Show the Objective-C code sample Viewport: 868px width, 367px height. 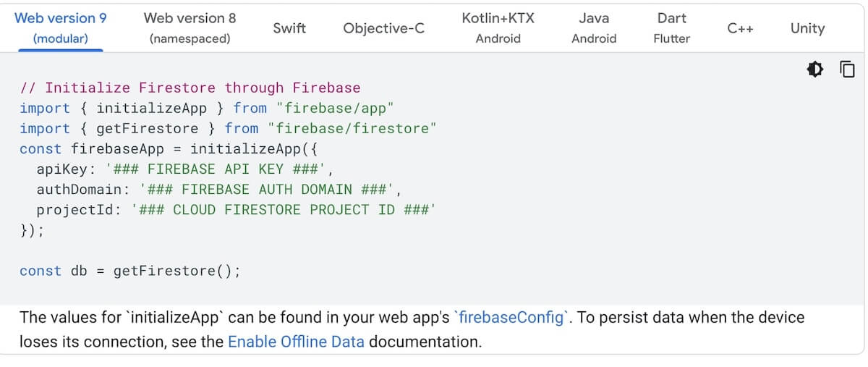tap(383, 28)
